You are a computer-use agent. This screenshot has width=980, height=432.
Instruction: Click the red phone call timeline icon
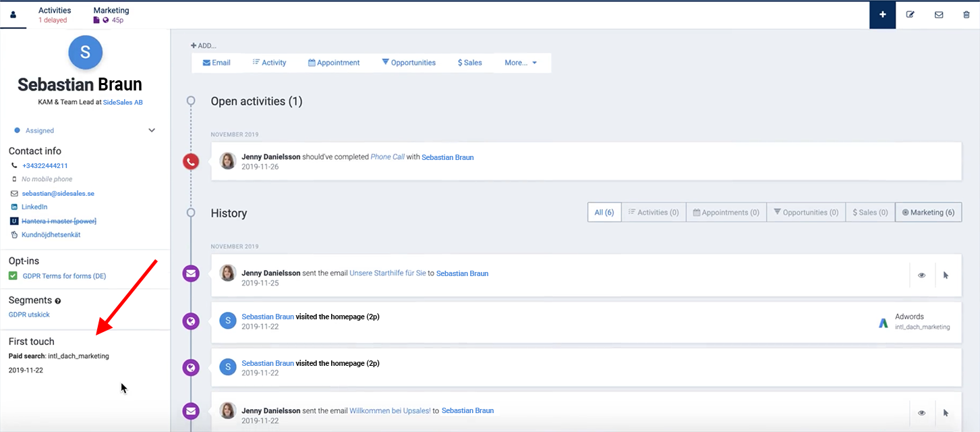pyautogui.click(x=191, y=161)
